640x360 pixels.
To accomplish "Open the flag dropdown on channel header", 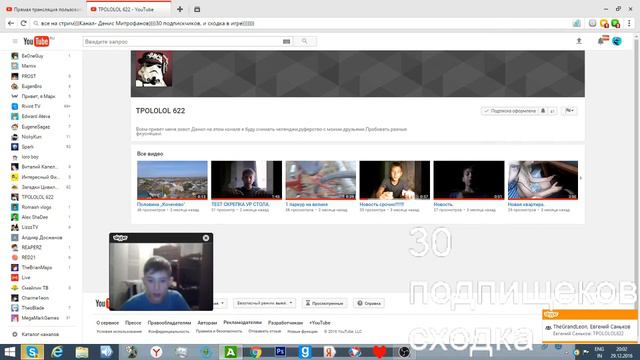I will point(569,111).
